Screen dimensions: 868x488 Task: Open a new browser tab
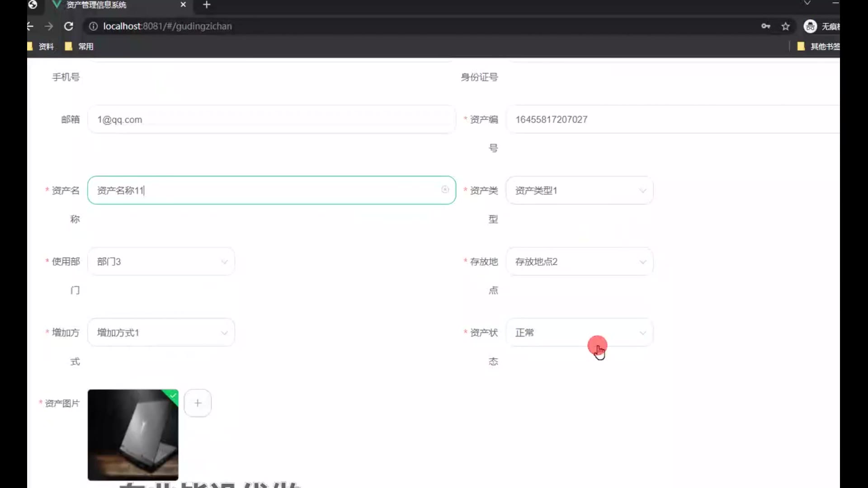click(x=207, y=5)
